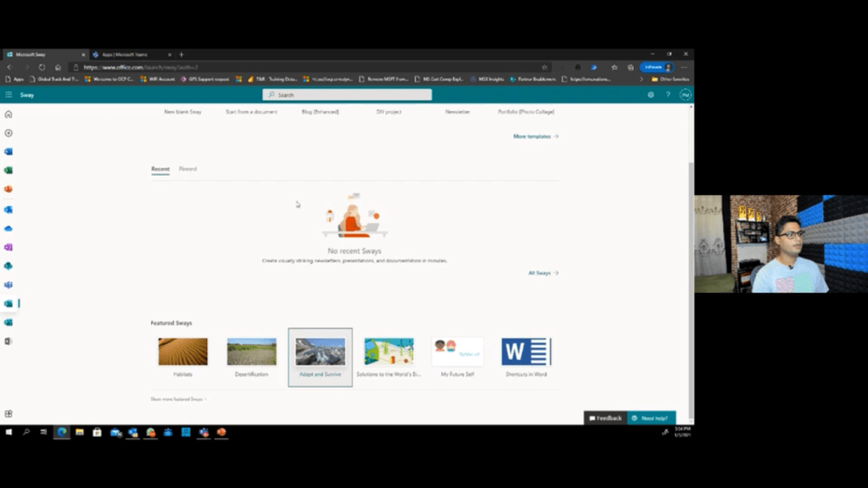
Task: Click the Create plus icon in the sidebar
Action: click(8, 133)
